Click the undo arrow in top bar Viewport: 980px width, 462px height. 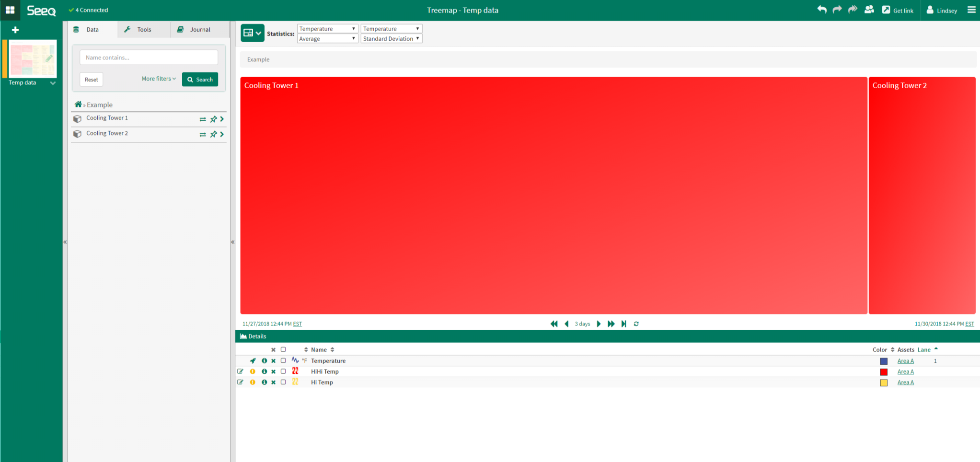(x=822, y=10)
